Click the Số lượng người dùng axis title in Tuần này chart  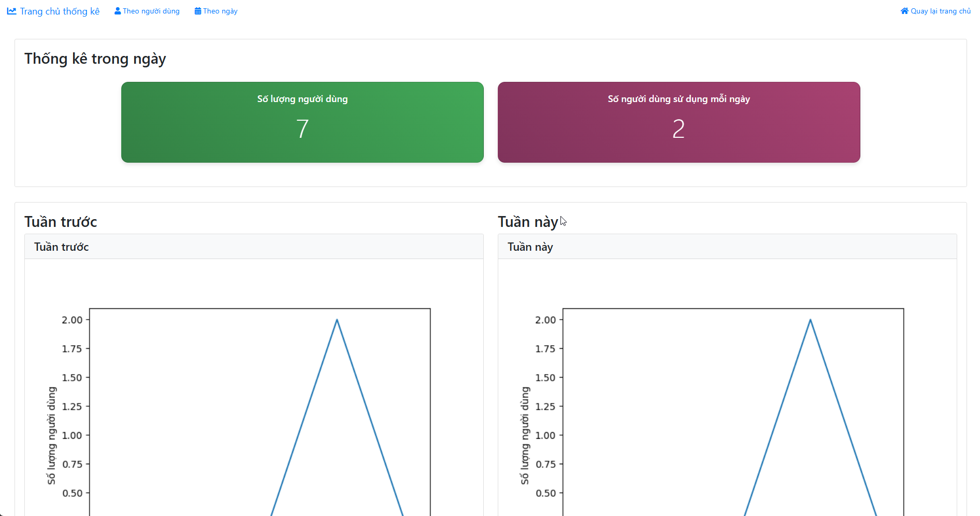coord(525,436)
